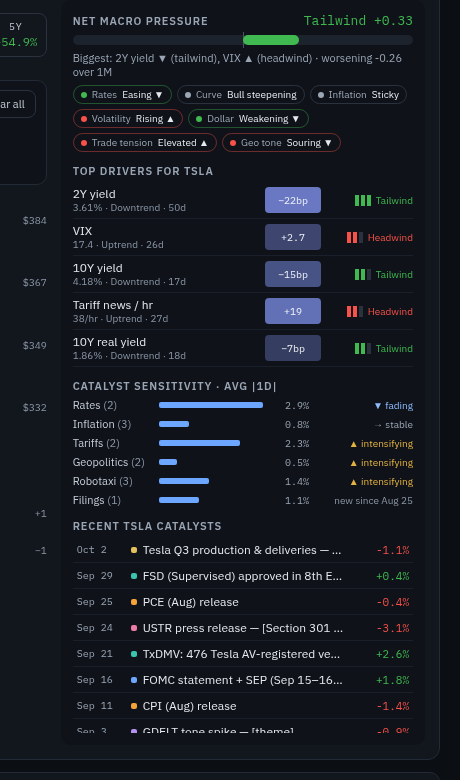460x780 pixels.
Task: Click the Tailwind +0.33 reading
Action: click(358, 21)
